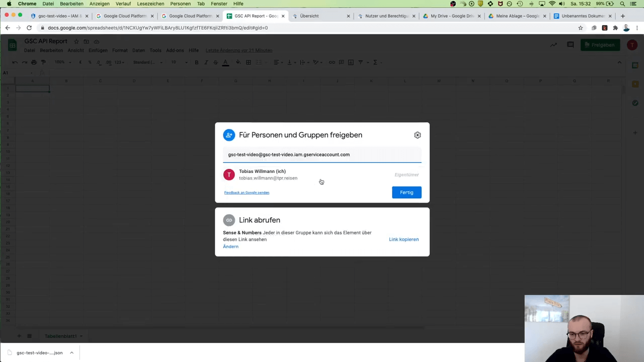
Task: Open Feedback an Google senden link
Action: pos(247,193)
